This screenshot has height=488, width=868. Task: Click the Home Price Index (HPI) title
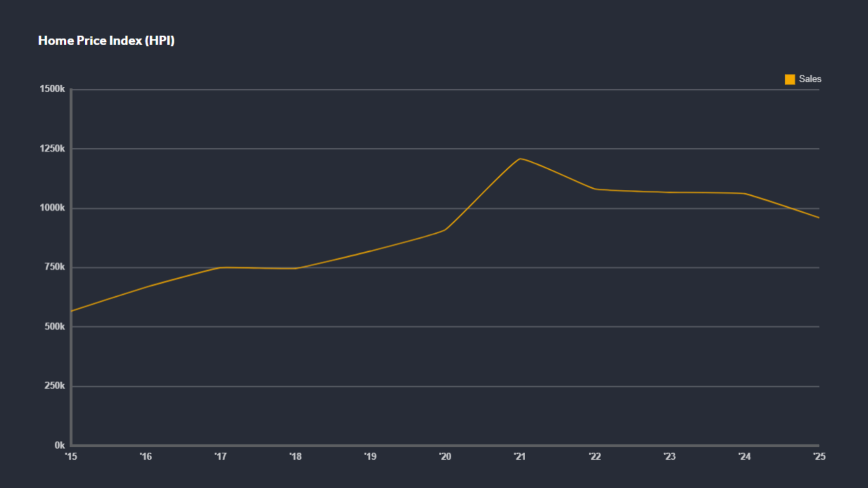point(106,41)
